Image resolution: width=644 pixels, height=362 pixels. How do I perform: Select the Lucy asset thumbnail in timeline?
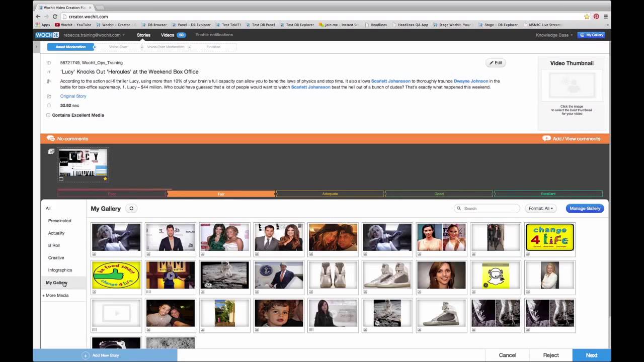(x=83, y=164)
